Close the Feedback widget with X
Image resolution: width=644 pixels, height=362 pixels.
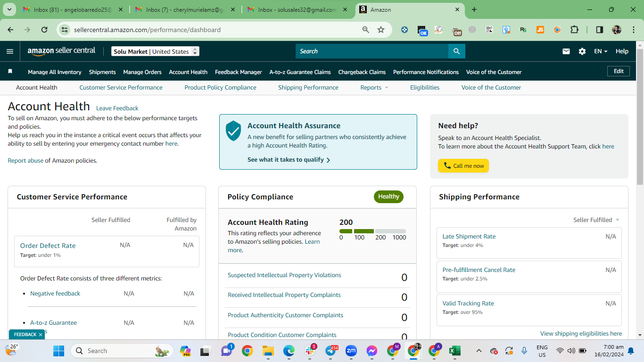41,335
